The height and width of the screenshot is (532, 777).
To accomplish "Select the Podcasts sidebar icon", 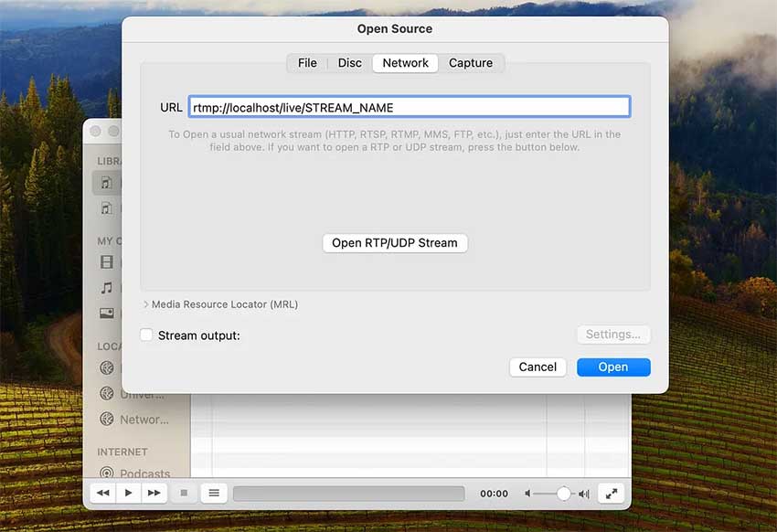I will click(107, 473).
